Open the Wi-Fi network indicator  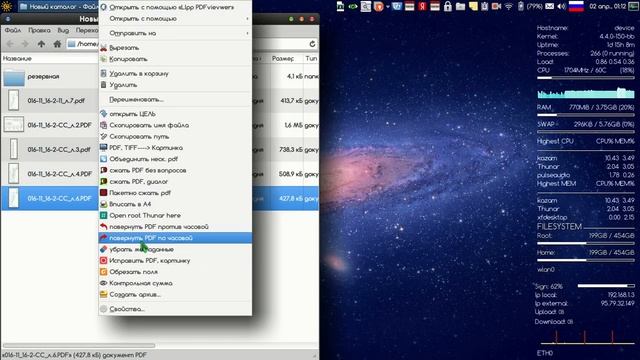(509, 7)
